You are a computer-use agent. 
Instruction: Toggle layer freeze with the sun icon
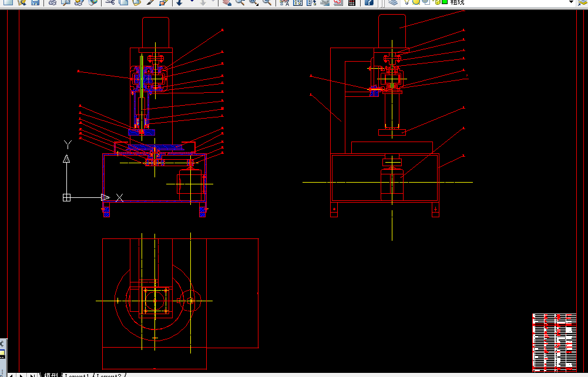pyautogui.click(x=416, y=2)
